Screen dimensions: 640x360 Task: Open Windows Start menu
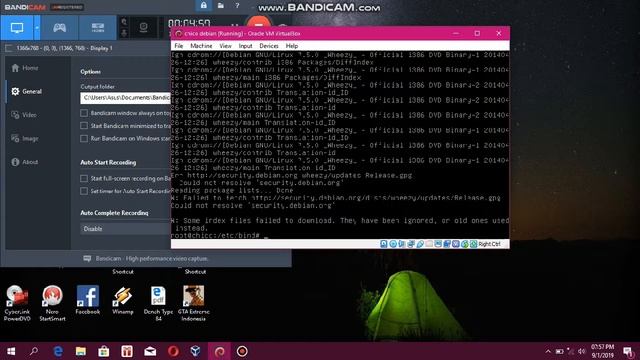pos(11,351)
